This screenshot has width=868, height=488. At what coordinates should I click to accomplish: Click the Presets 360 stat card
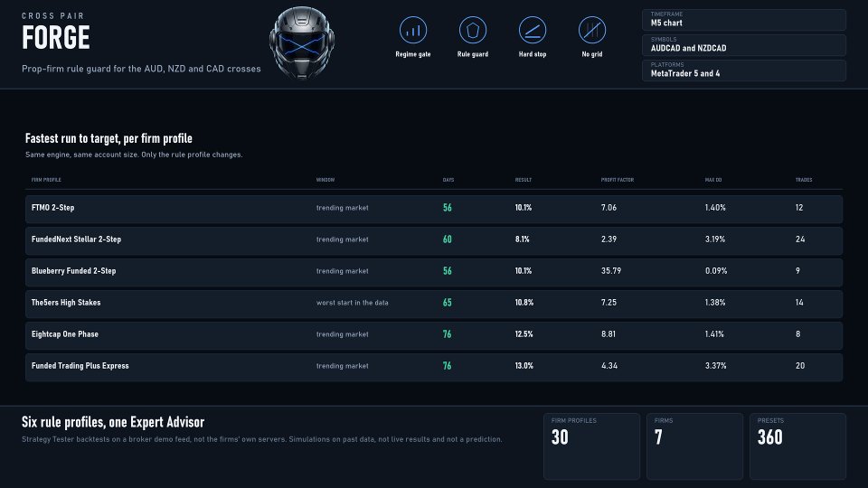point(797,446)
